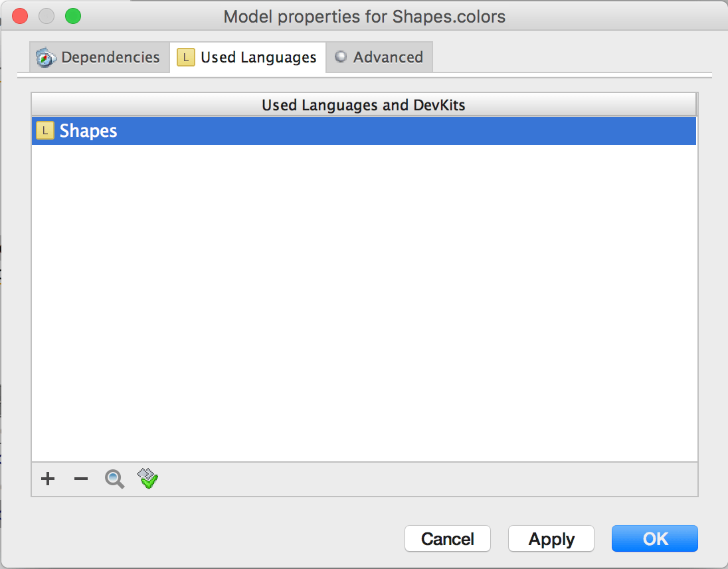
Task: Click the green zoom window button
Action: coord(73,16)
